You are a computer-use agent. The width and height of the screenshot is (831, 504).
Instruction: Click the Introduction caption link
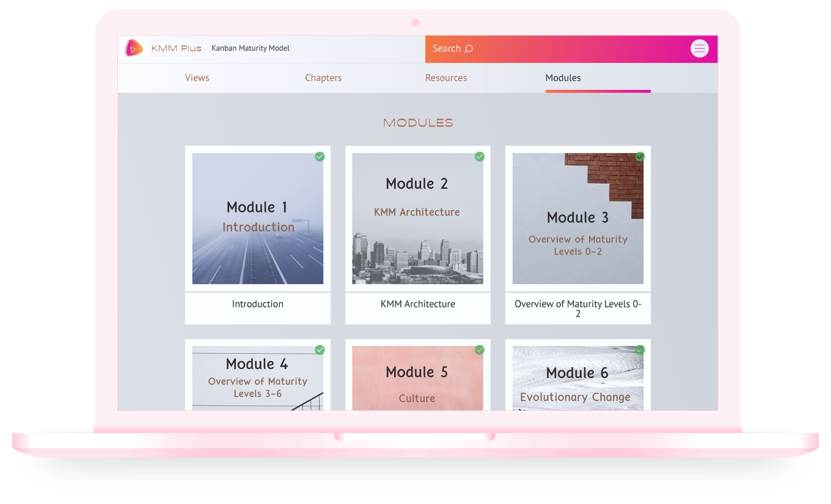(258, 304)
